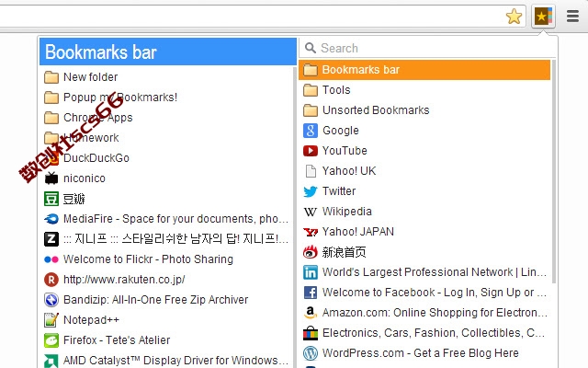588x368 pixels.
Task: Click the Yahoo! JAPAN favicon
Action: [311, 232]
